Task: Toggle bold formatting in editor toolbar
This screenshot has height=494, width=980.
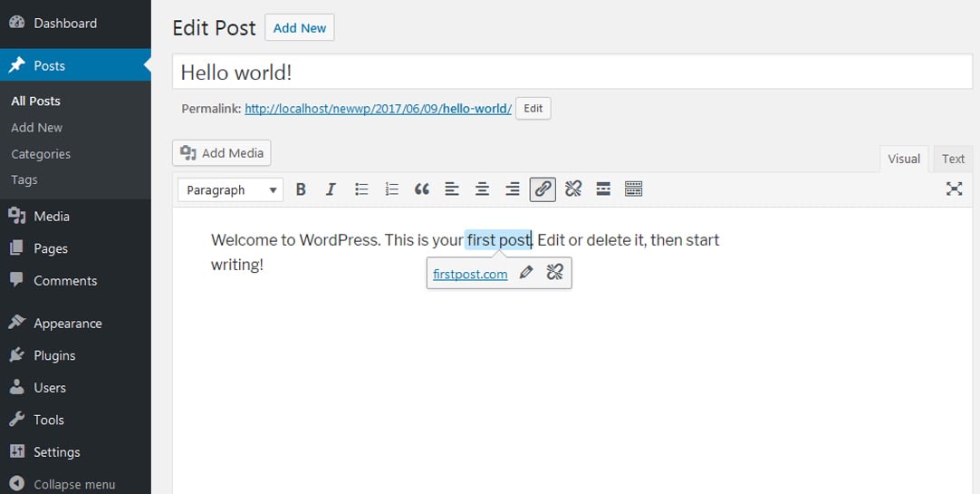Action: point(301,189)
